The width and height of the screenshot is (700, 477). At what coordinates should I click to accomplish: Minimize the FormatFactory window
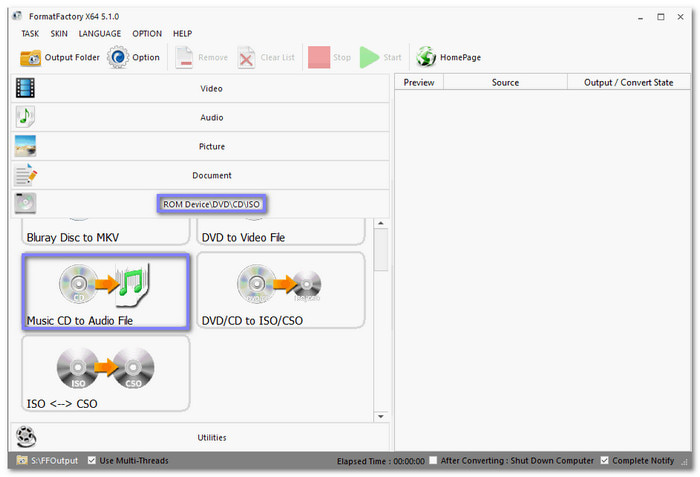(x=641, y=17)
